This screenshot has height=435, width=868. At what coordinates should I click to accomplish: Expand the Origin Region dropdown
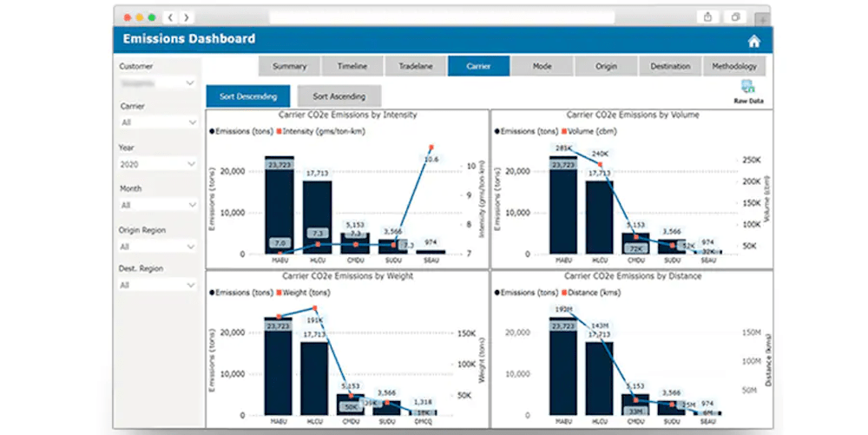(x=158, y=247)
